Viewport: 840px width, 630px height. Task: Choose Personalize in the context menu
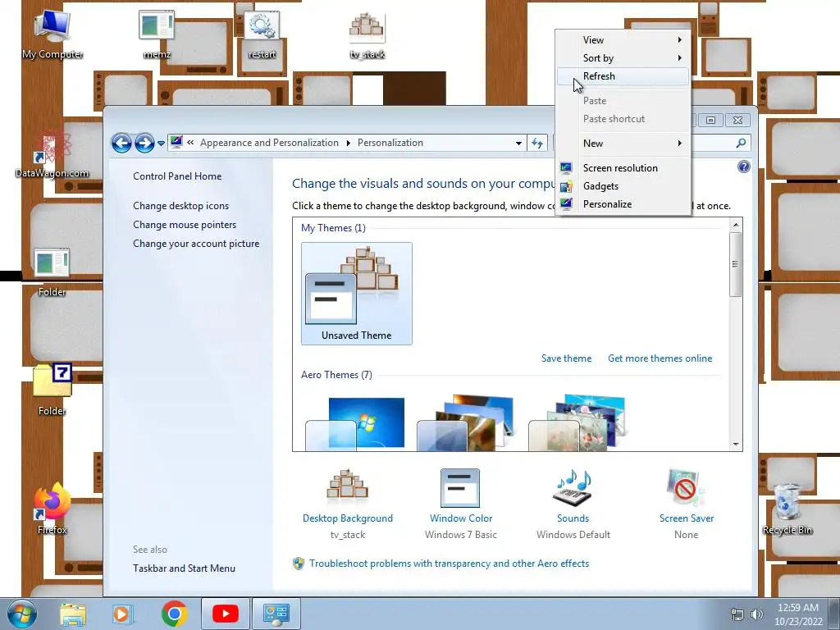point(623,204)
